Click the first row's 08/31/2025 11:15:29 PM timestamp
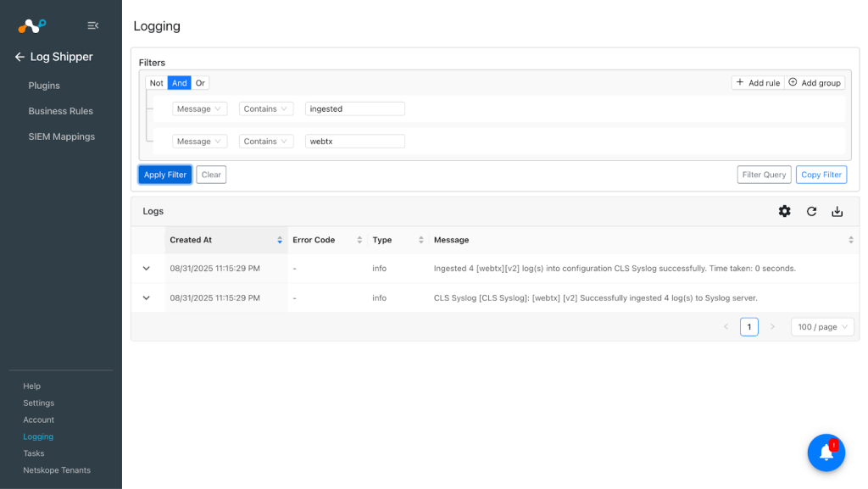Screen dimensions: 868x489 pos(214,269)
